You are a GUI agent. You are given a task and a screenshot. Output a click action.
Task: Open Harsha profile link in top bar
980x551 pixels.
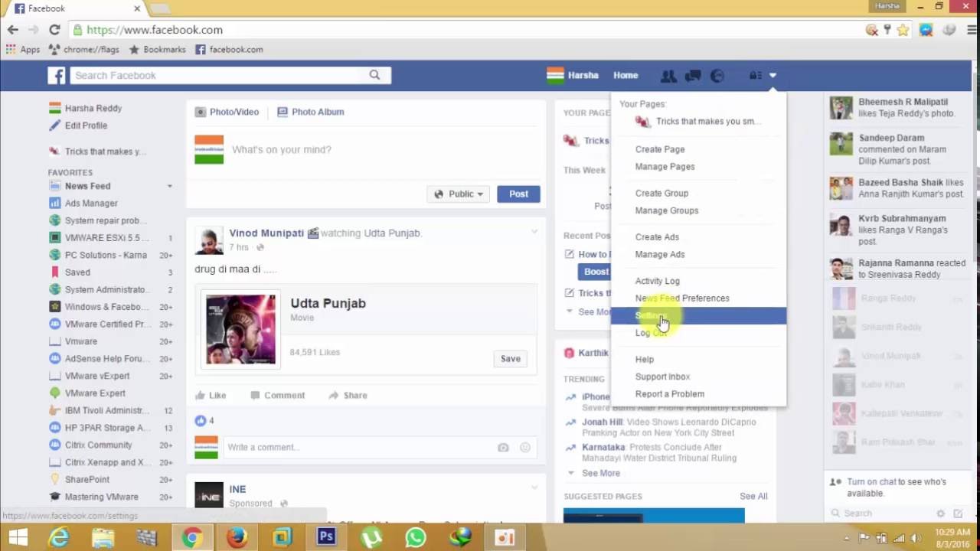coord(573,75)
